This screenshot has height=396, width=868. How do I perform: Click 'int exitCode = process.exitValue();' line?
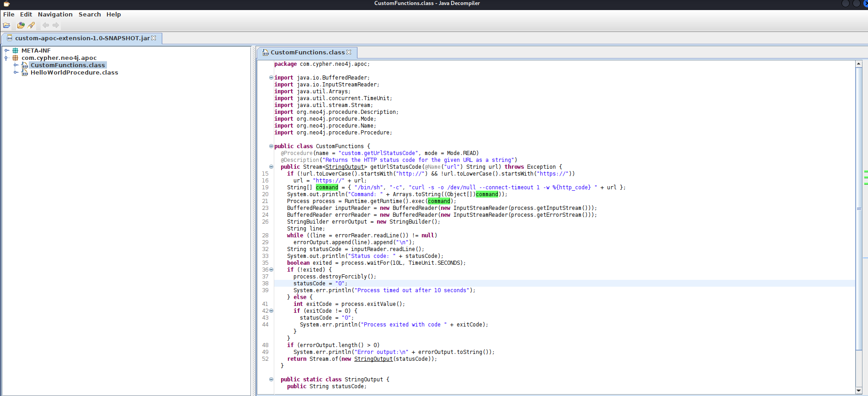click(x=349, y=304)
